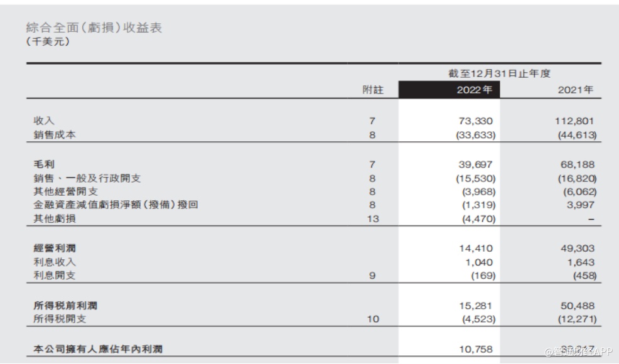The height and width of the screenshot is (364, 619).
Task: Click the 截至12月31日止年度 heading
Action: coord(499,73)
